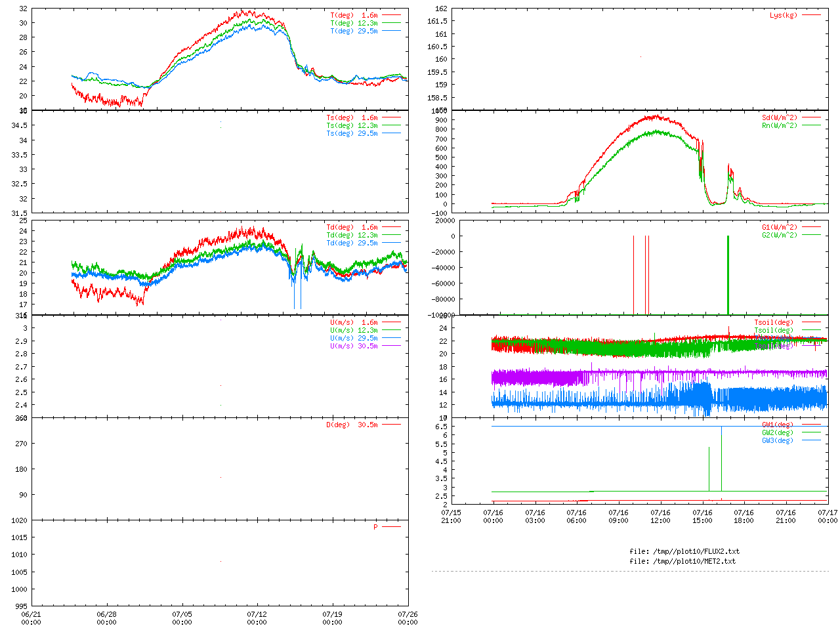The image size is (840, 630).
Task: Click the red line sample beside 'P'
Action: 391,527
